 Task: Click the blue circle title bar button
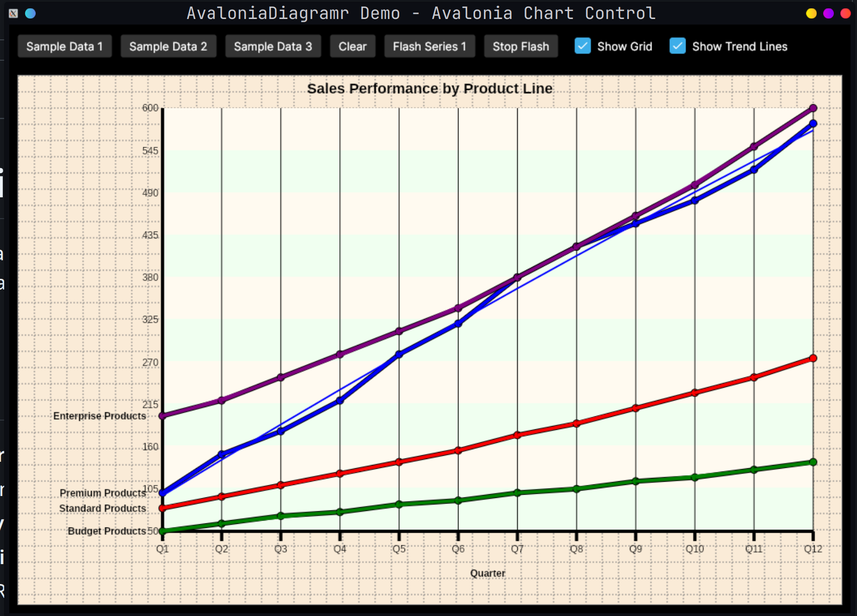pyautogui.click(x=30, y=13)
